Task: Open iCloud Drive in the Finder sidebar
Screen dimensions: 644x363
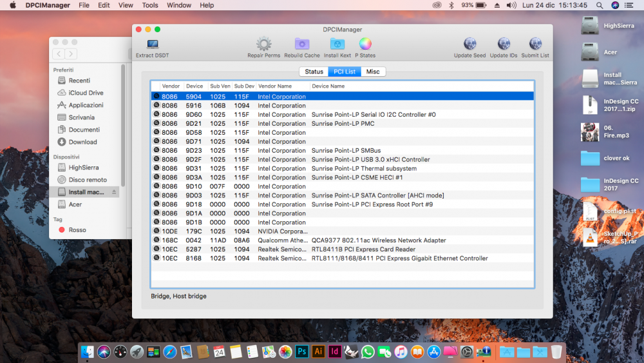Action: 86,93
